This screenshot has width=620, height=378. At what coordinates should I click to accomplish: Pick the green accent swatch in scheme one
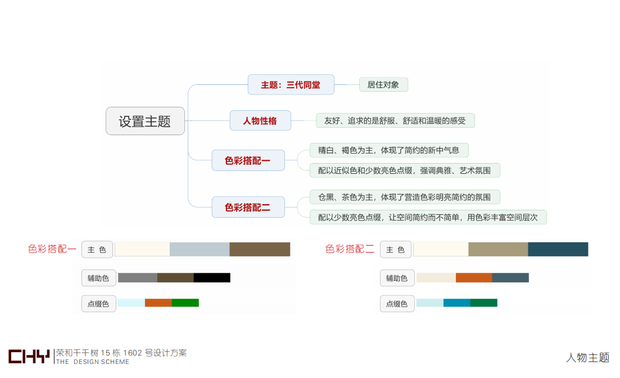tap(185, 303)
